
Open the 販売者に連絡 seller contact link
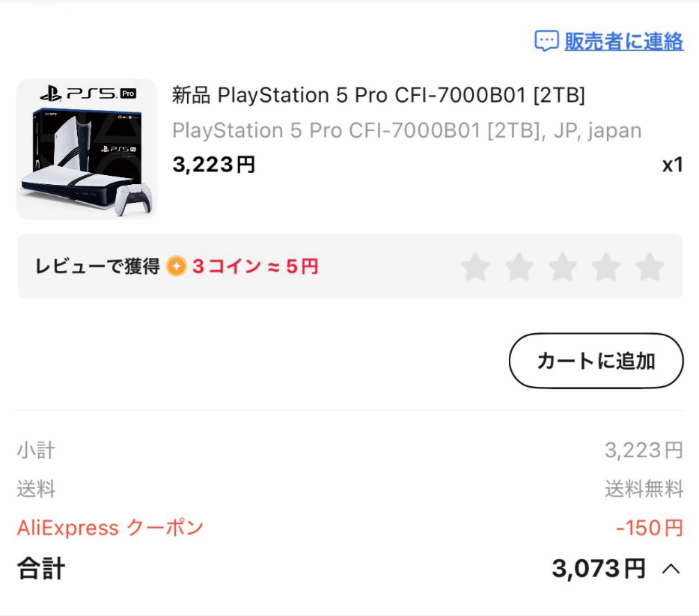(x=623, y=41)
